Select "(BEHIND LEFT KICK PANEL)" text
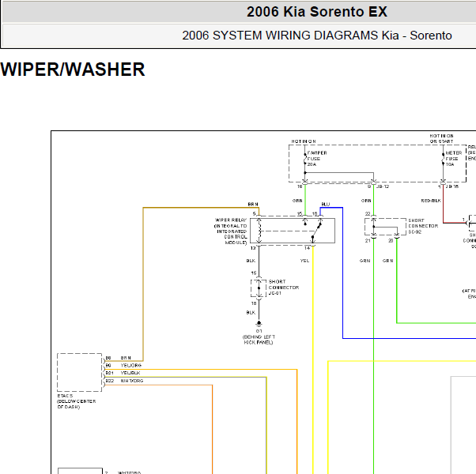The image size is (476, 474). point(259,340)
